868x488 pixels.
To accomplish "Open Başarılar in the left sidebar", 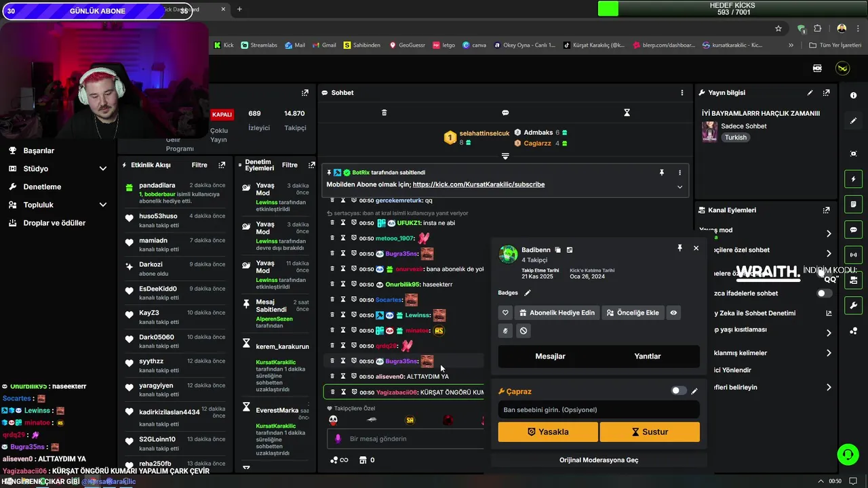I will [39, 150].
